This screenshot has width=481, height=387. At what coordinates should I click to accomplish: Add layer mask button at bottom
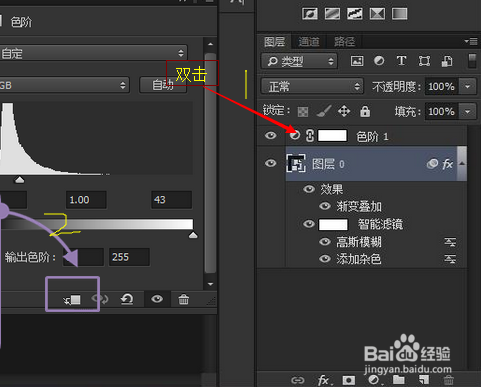[x=349, y=380]
